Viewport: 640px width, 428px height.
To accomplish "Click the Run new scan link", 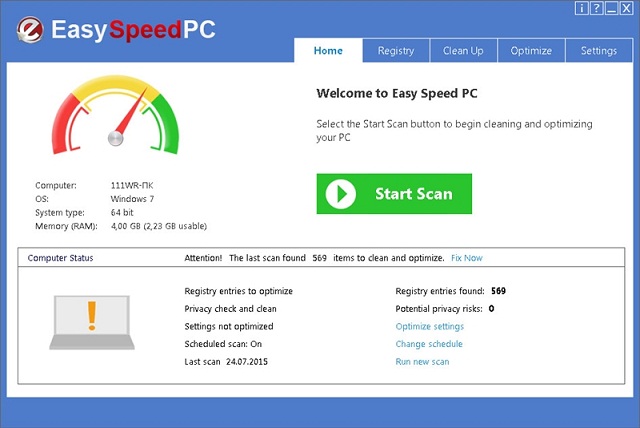I will pyautogui.click(x=422, y=361).
